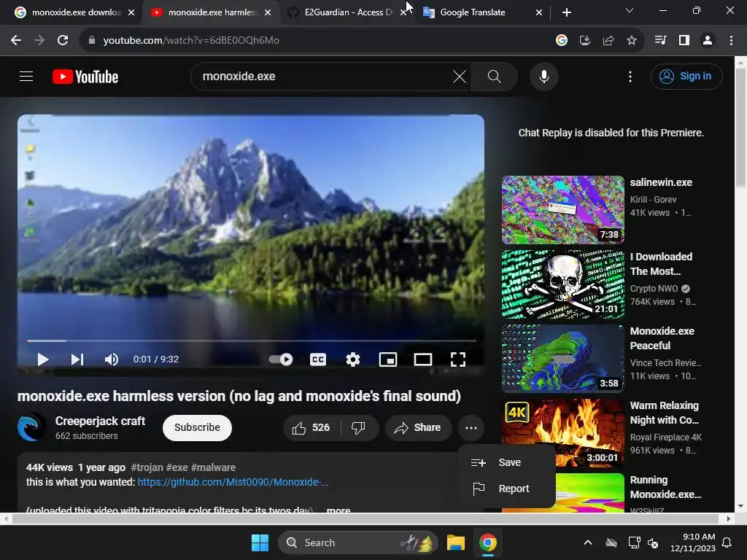Open media controls in Chrome toolbar

coord(660,41)
